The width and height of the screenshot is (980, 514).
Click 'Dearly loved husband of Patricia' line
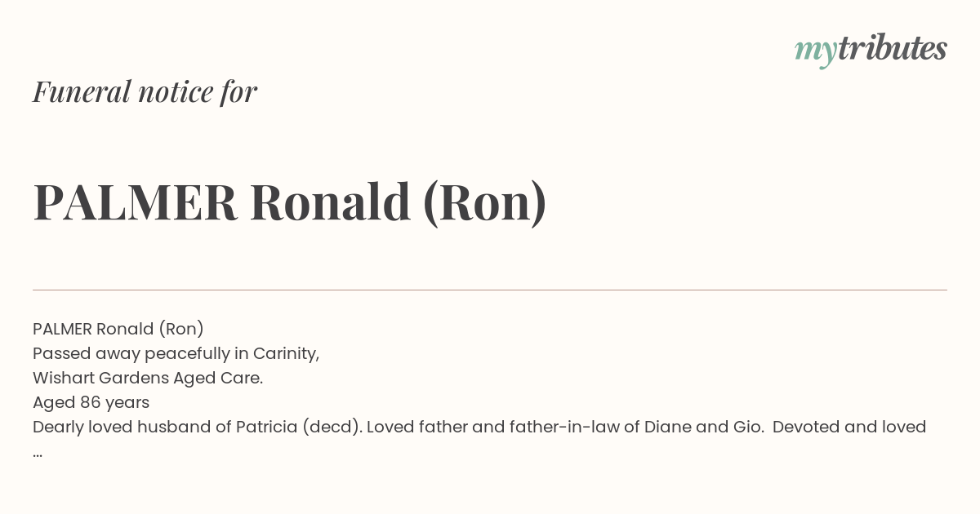click(479, 427)
